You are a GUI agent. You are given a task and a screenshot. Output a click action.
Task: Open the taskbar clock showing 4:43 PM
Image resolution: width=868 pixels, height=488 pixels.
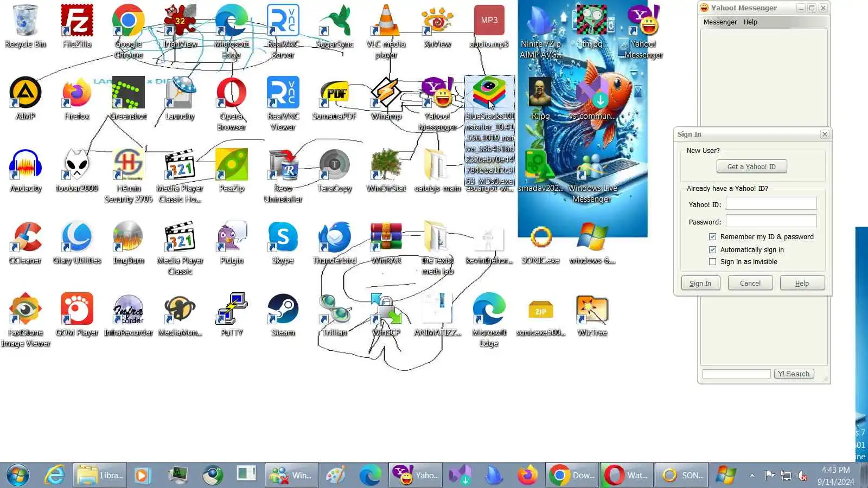835,476
